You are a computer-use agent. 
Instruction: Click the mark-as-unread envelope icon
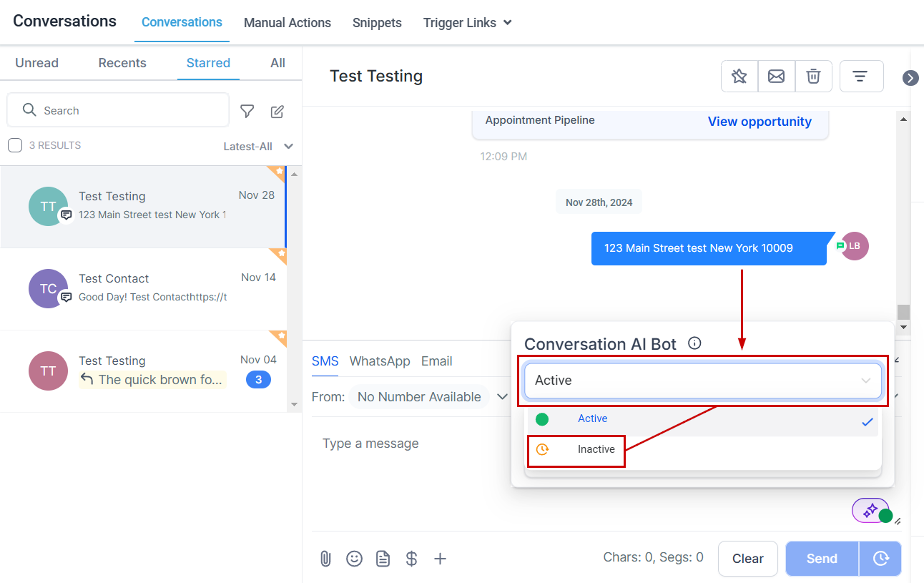(x=776, y=77)
